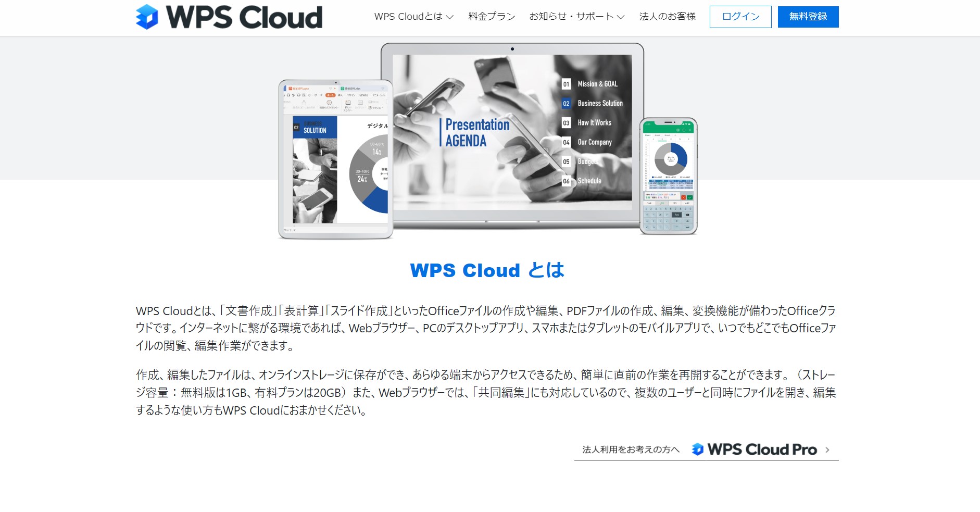Image resolution: width=980 pixels, height=512 pixels.
Task: Click the arrow beside WPS Cloud Pro
Action: pyautogui.click(x=827, y=450)
